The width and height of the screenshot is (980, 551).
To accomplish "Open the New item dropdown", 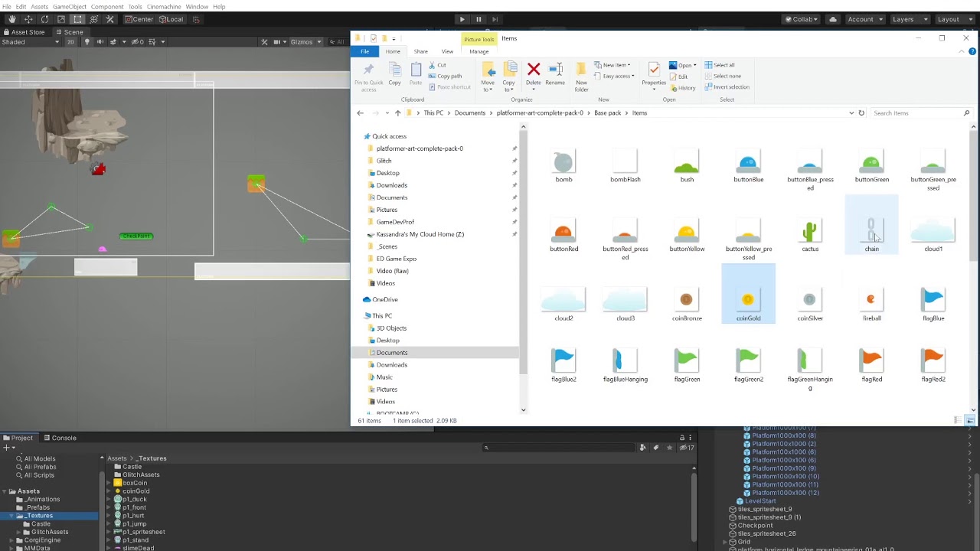I will tap(612, 65).
